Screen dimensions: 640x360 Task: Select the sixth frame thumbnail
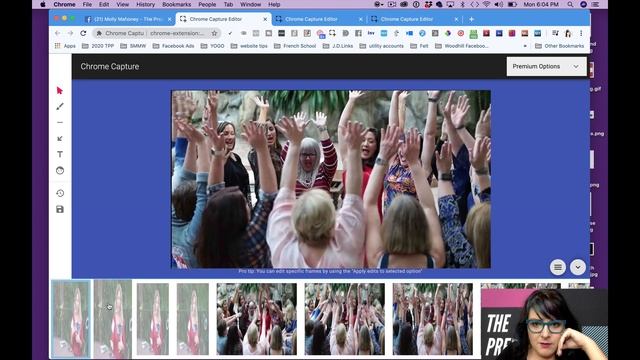tap(344, 319)
